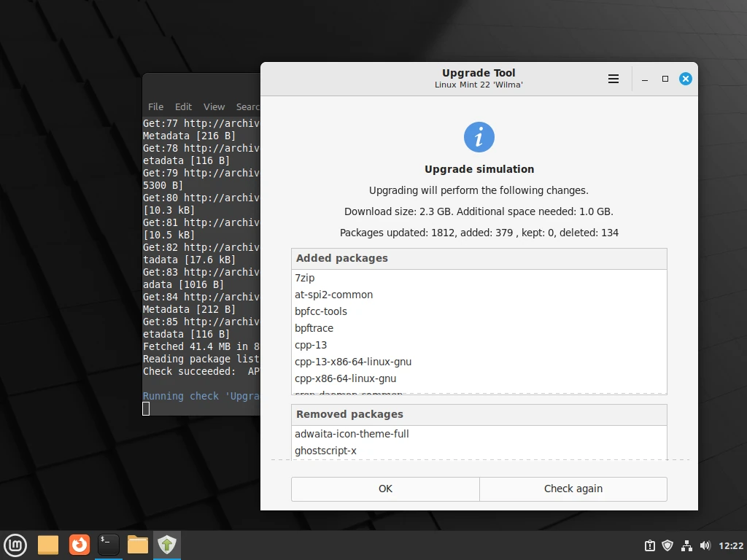Select the bpftrace package in the list

[x=314, y=328]
